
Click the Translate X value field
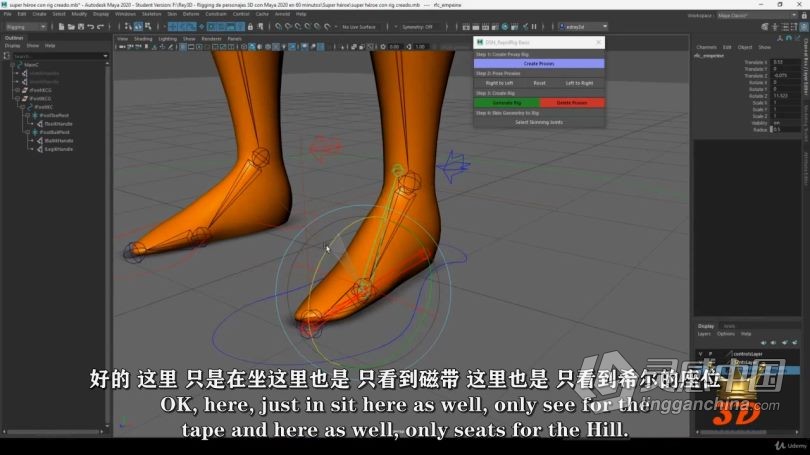[778, 62]
